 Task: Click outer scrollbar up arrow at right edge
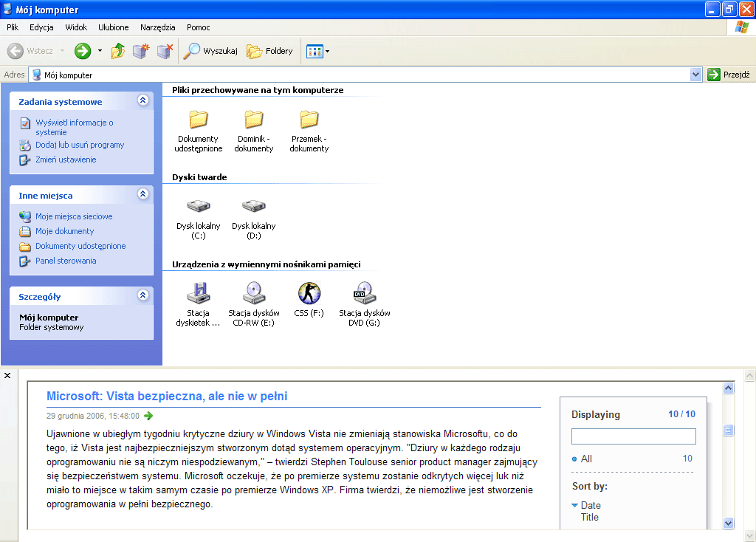pos(750,376)
